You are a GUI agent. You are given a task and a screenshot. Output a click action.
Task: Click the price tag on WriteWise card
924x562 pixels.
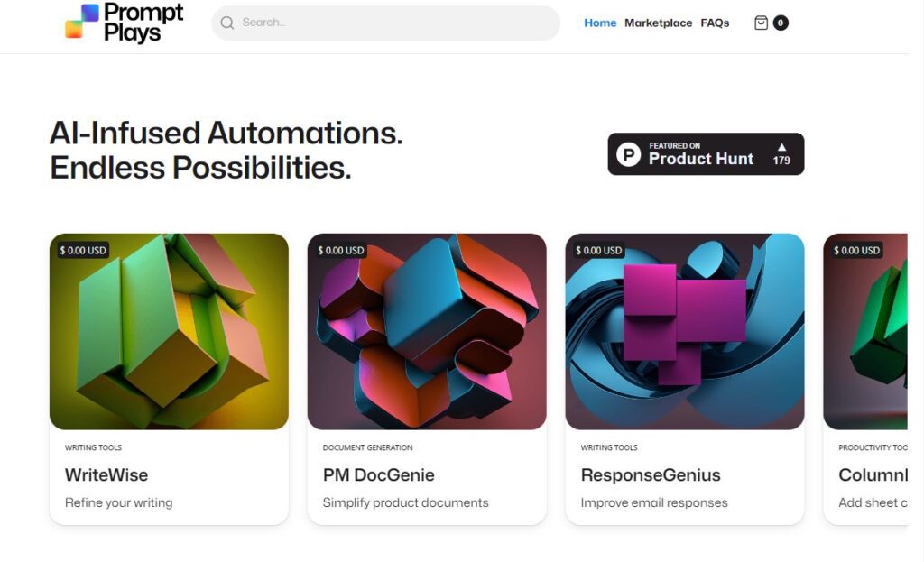[x=83, y=250]
